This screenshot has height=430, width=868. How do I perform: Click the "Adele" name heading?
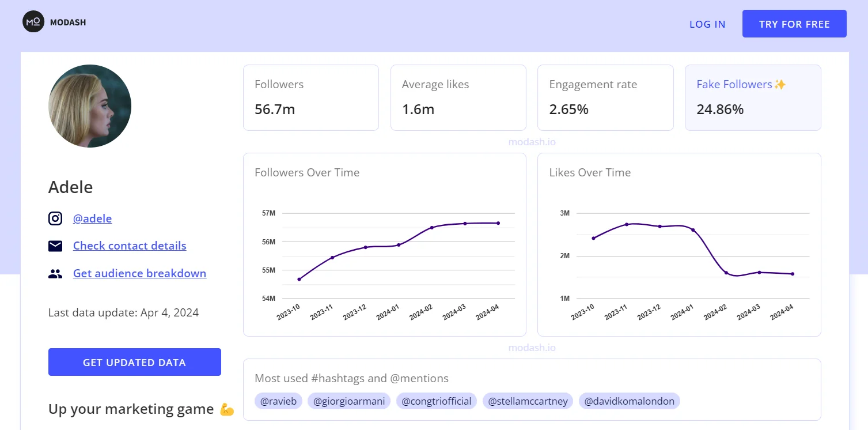click(71, 187)
